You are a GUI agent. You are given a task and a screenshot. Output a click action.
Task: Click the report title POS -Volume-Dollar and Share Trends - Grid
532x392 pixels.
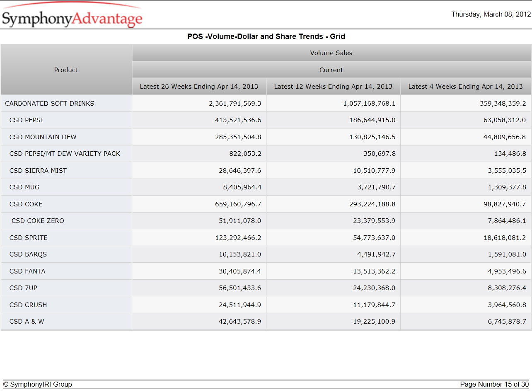(x=266, y=36)
